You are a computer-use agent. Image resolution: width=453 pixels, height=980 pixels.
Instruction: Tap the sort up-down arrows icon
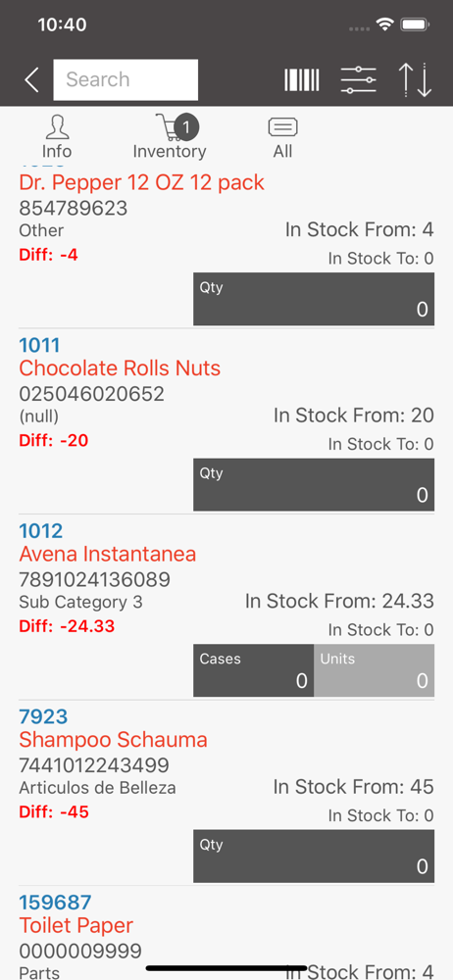(416, 80)
